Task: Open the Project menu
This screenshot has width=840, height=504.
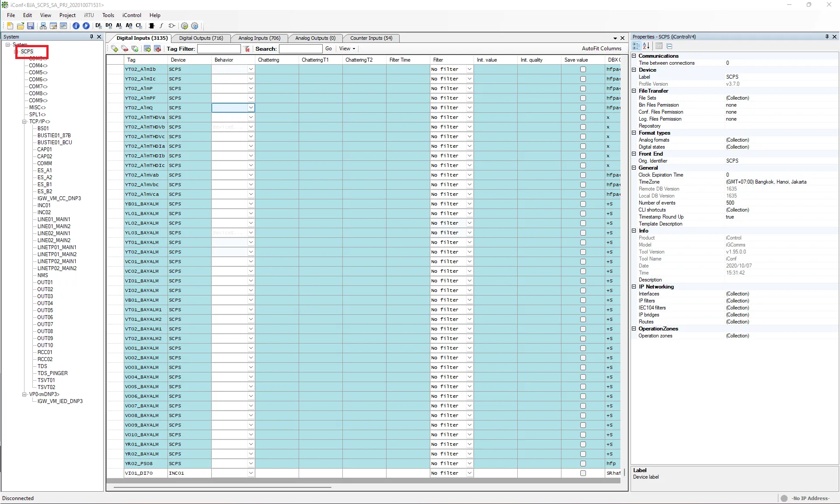Action: point(67,15)
